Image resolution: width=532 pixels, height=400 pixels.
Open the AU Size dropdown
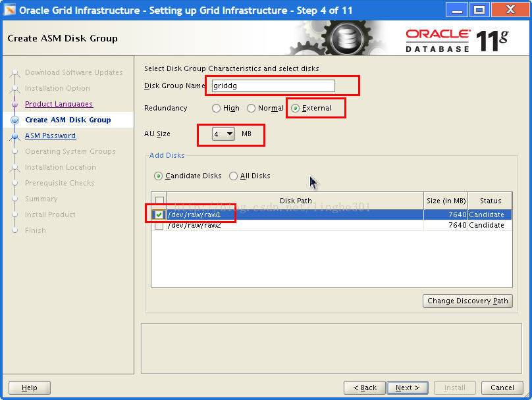click(x=223, y=134)
